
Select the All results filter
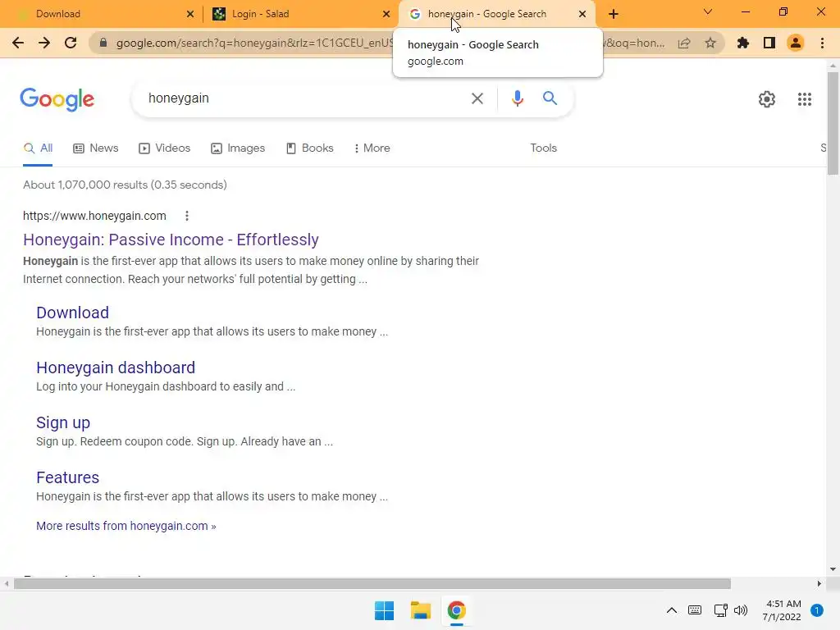tap(38, 148)
